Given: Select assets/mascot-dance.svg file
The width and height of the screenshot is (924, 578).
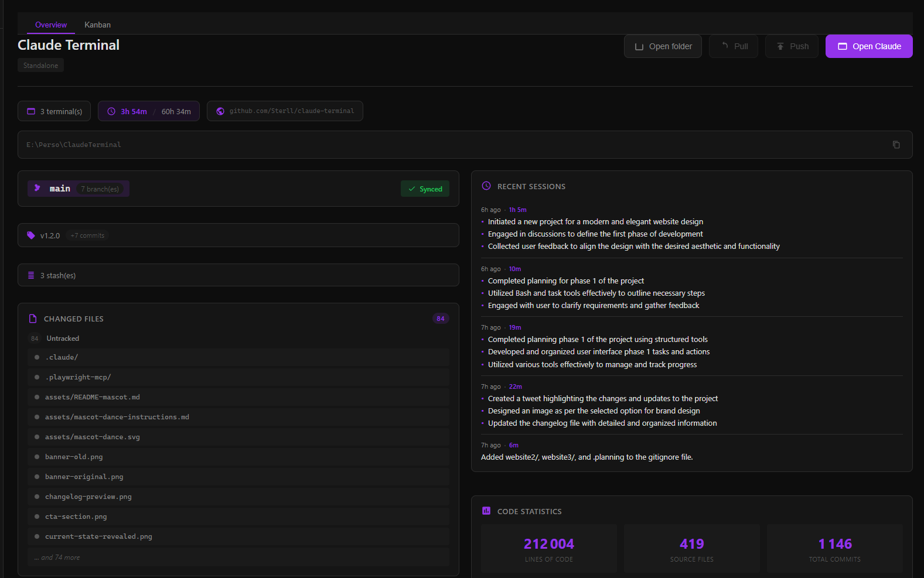Looking at the screenshot, I should [238, 437].
